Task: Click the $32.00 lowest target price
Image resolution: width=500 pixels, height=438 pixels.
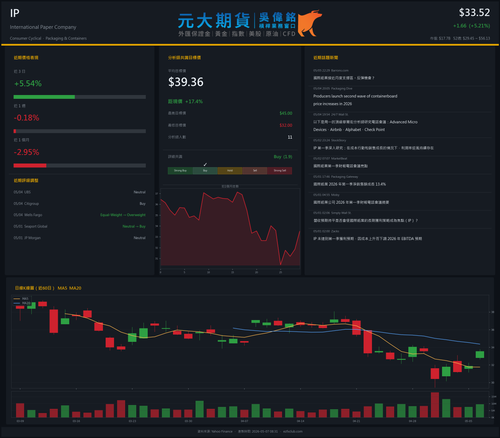Action: [286, 125]
